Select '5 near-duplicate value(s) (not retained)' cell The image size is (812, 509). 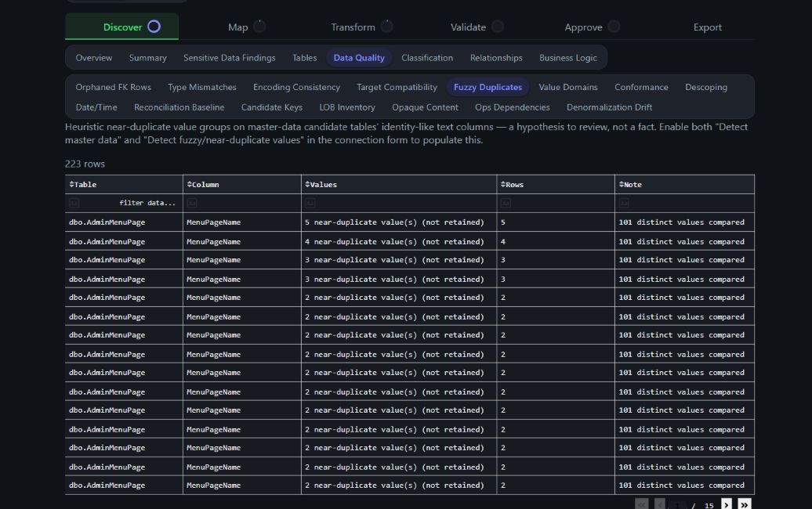(399, 222)
